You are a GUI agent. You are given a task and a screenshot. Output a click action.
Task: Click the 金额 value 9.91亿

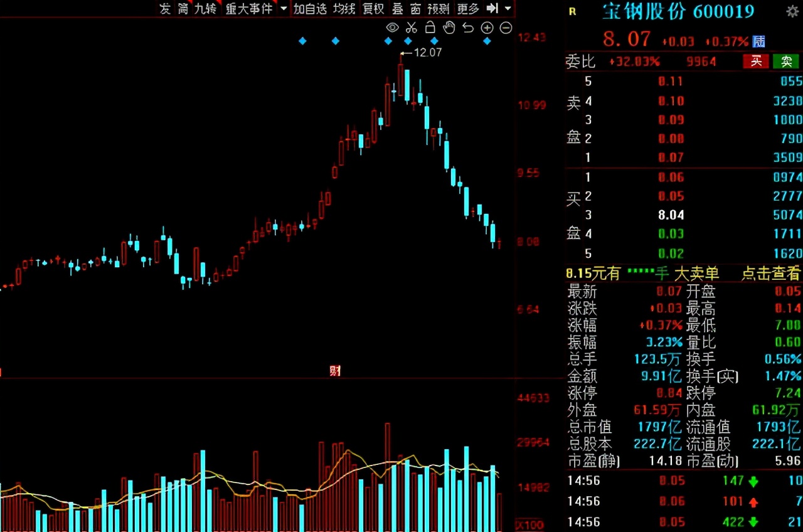click(x=661, y=376)
